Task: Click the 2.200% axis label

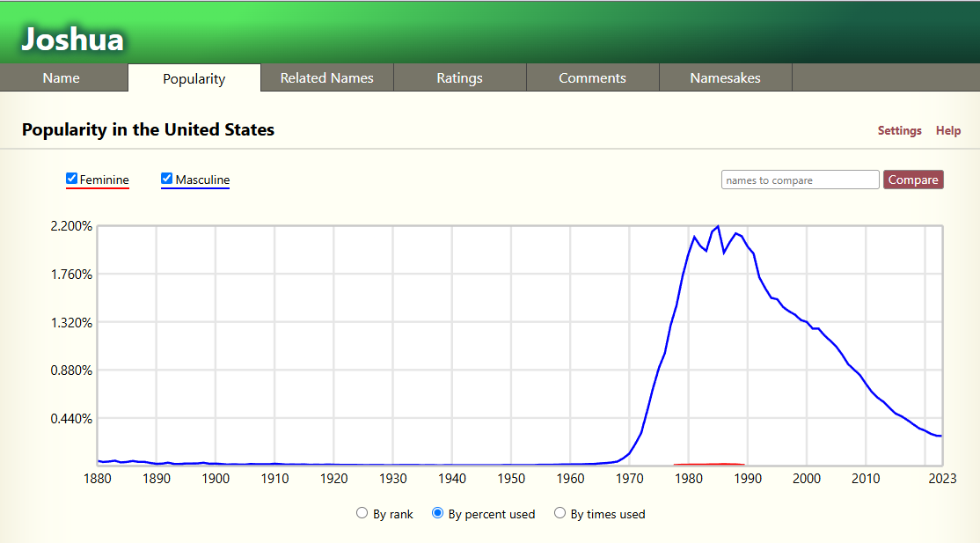Action: (x=71, y=226)
